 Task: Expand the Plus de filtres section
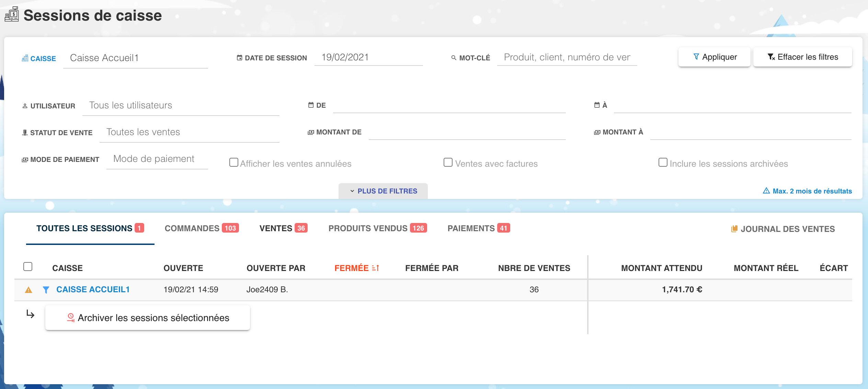tap(383, 191)
